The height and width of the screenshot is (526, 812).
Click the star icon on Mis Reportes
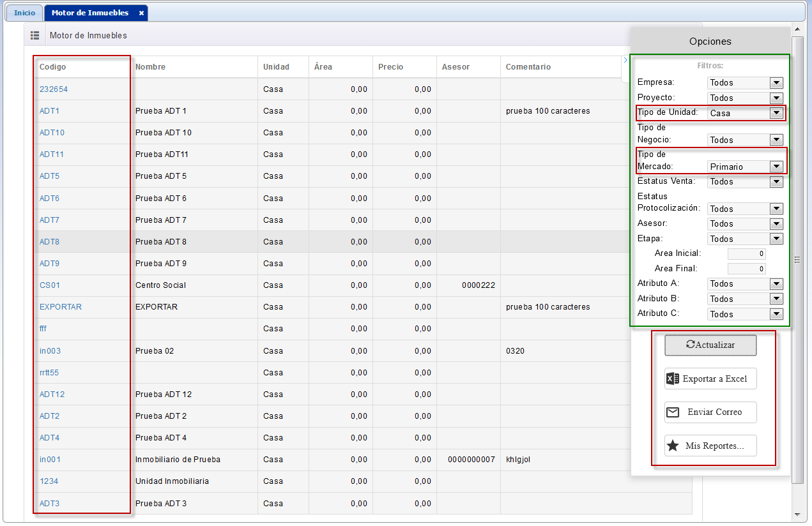coord(673,446)
